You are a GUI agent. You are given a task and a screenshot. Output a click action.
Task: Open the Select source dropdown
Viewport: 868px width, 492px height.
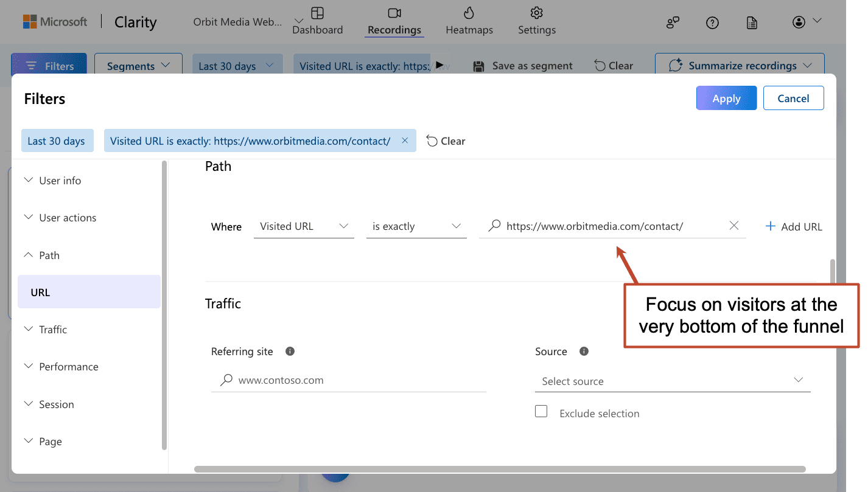673,381
